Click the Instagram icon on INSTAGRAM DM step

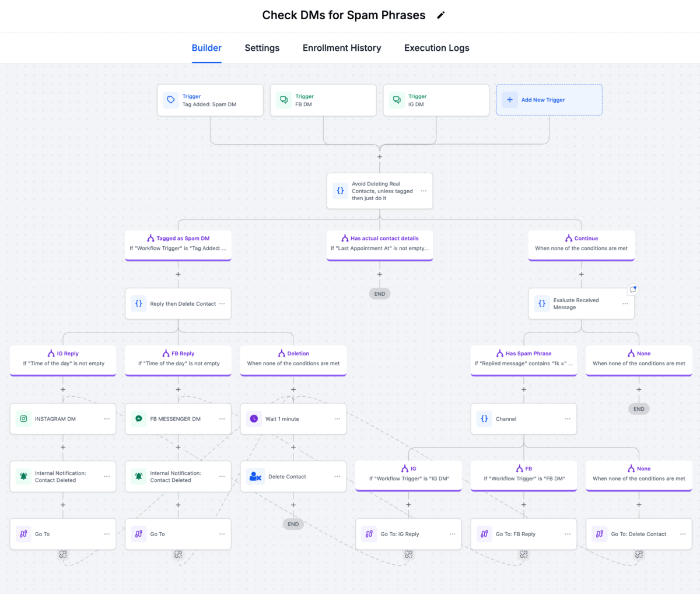(x=23, y=419)
